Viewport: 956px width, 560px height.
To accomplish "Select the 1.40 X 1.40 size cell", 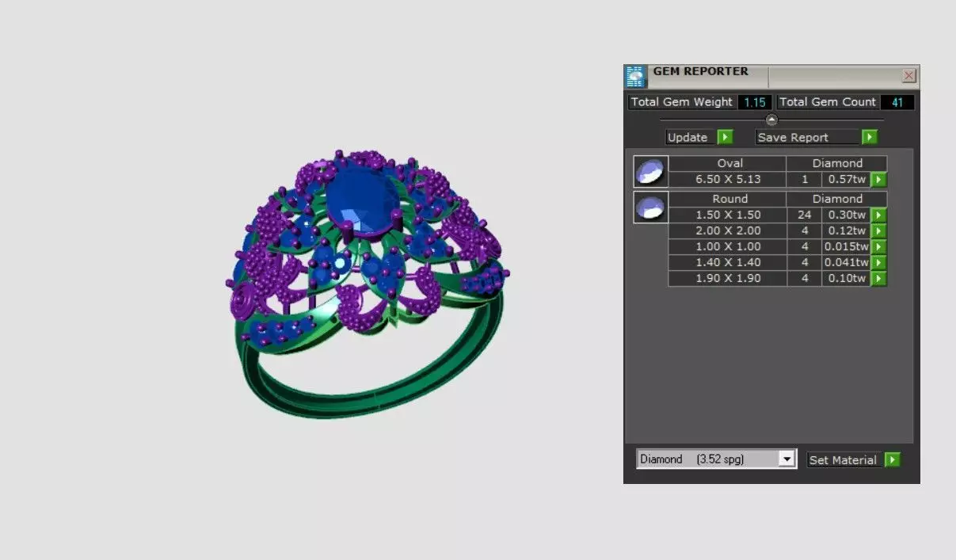I will point(728,263).
